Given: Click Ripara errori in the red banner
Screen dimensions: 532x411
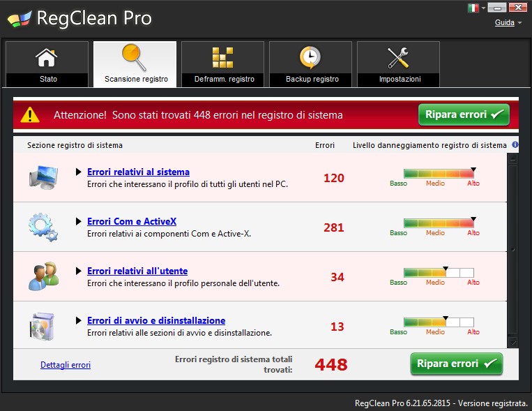Looking at the screenshot, I should [464, 115].
